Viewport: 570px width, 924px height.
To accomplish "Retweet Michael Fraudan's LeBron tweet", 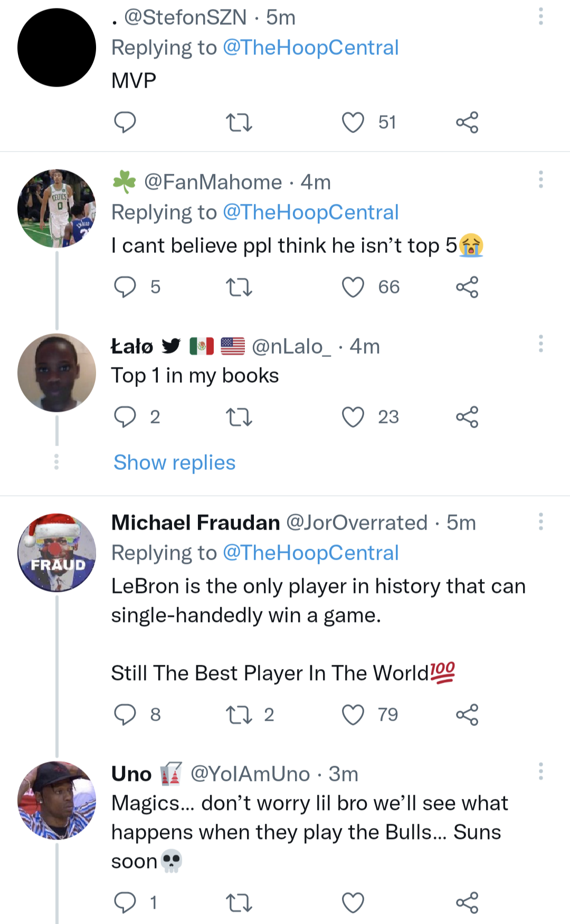I will click(x=239, y=715).
